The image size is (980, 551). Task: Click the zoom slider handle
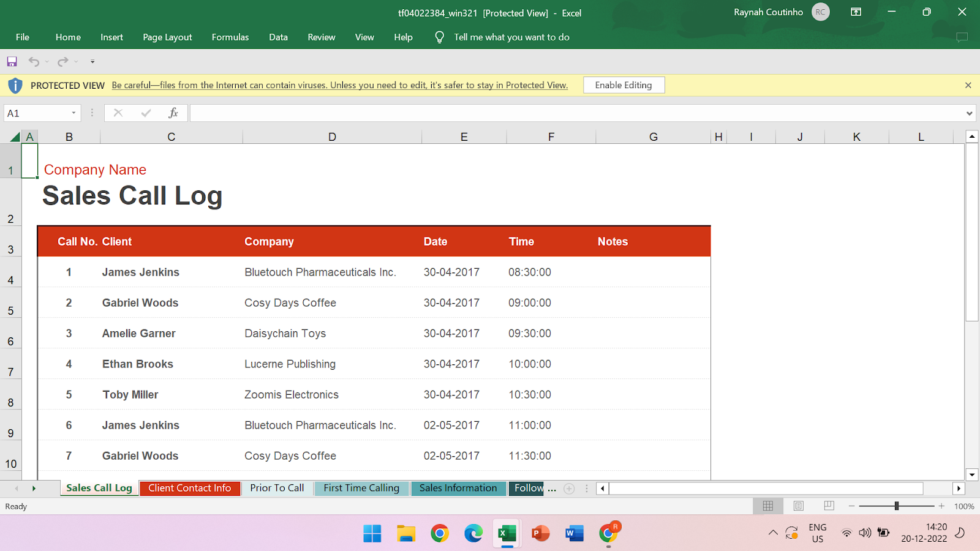click(896, 506)
